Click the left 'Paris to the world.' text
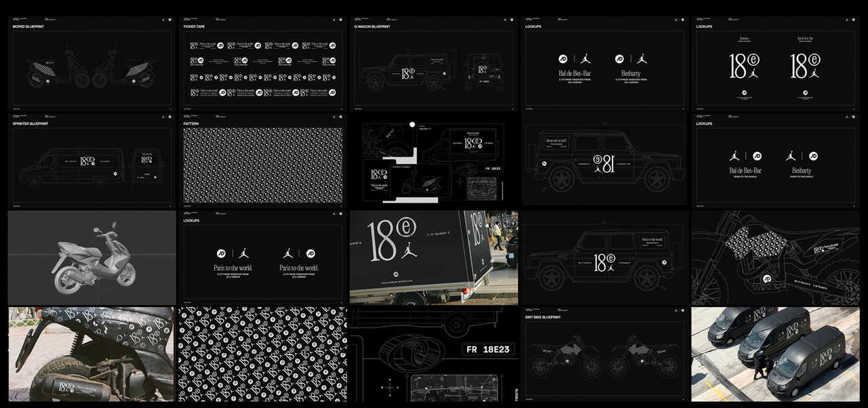The width and height of the screenshot is (868, 408). [x=229, y=268]
